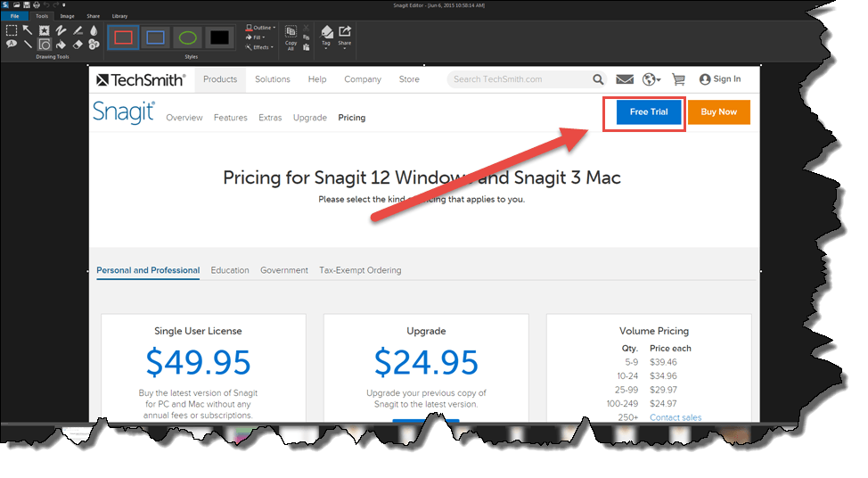Screen dimensions: 868x478
Task: Save the capture with the floppy icon
Action: coord(26,5)
